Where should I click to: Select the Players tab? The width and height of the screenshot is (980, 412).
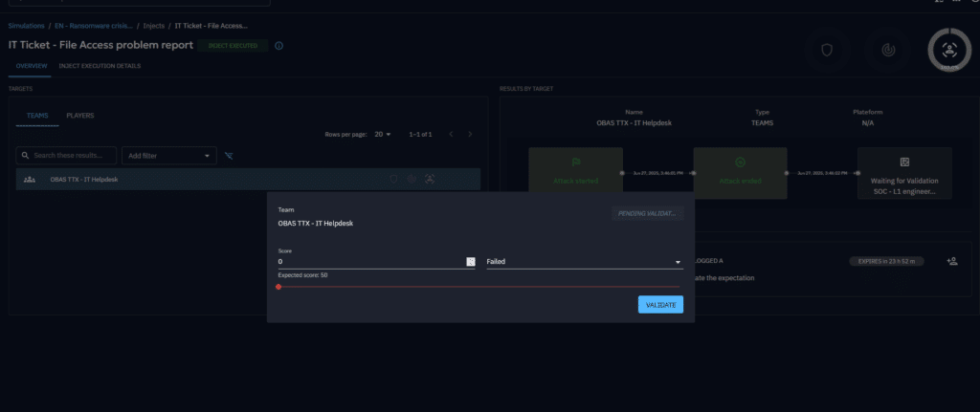coord(79,116)
